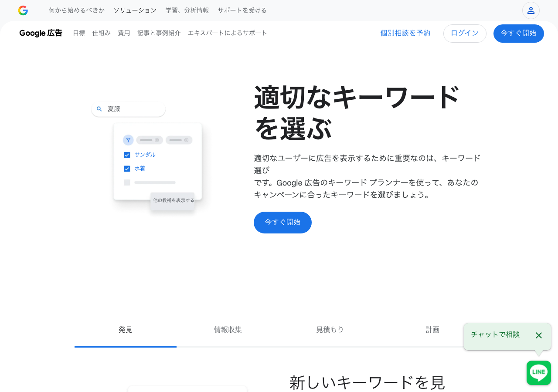This screenshot has height=392, width=558.
Task: Click the Google logo in the top bar
Action: (23, 10)
